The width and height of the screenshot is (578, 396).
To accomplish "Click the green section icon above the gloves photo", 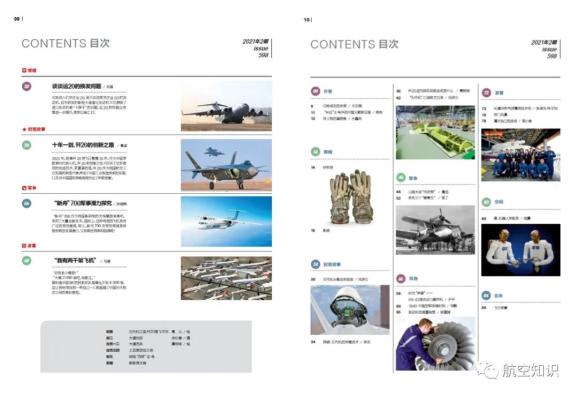I will tap(315, 151).
